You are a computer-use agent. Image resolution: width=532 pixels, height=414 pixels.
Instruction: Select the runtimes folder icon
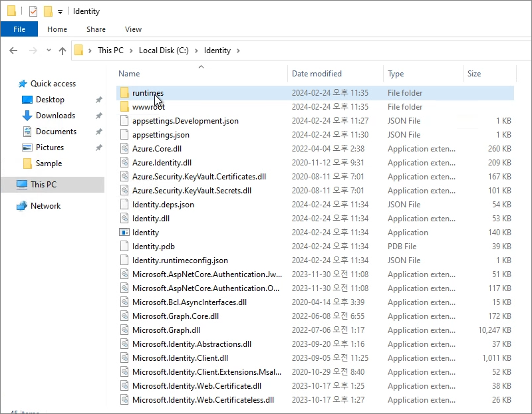124,92
